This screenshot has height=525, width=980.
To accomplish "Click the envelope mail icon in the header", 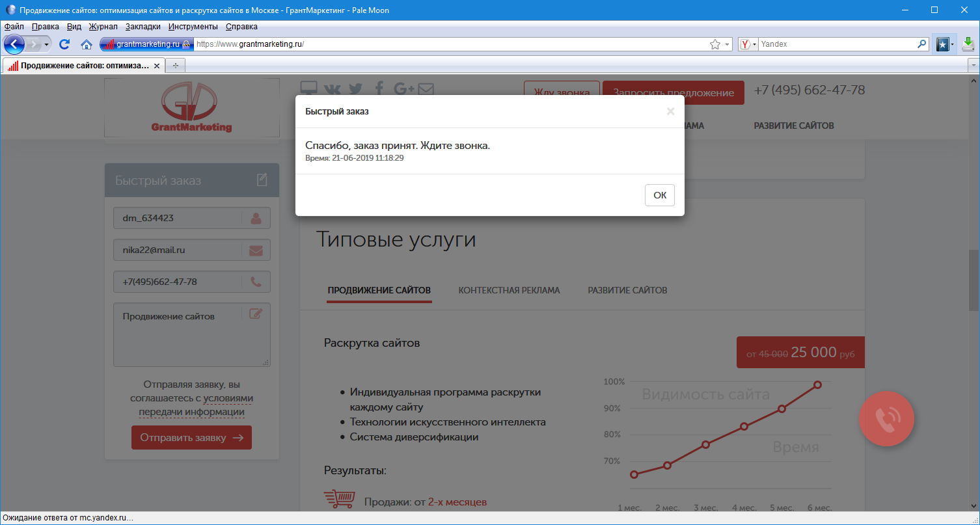I will 426,89.
